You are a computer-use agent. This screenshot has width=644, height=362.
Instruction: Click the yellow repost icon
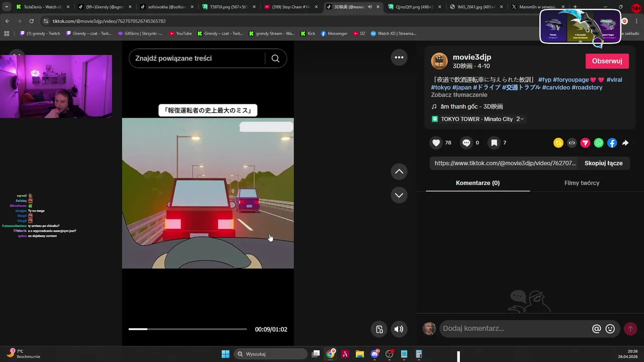(558, 143)
